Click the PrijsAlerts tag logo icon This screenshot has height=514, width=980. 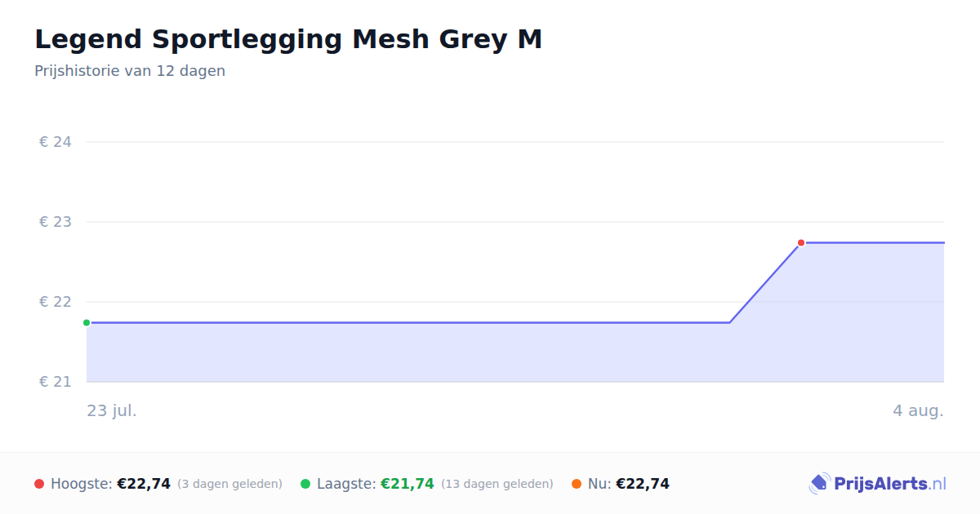819,484
